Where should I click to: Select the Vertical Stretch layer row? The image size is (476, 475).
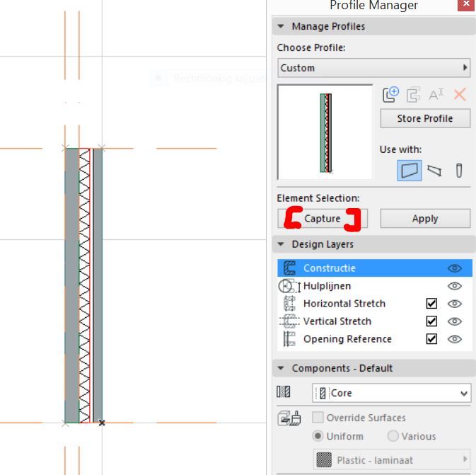pyautogui.click(x=375, y=321)
